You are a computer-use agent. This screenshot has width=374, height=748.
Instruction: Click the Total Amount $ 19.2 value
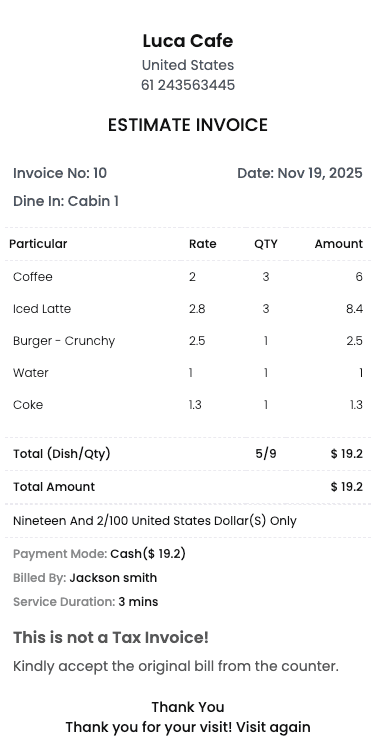click(x=346, y=487)
